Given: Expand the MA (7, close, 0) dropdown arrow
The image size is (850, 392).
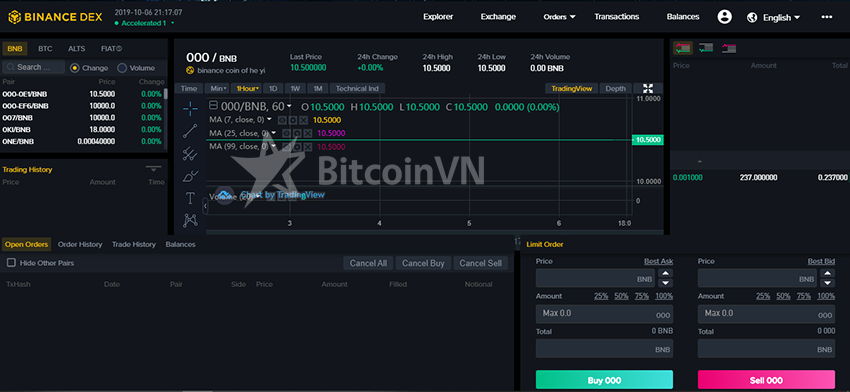Looking at the screenshot, I should pyautogui.click(x=269, y=120).
